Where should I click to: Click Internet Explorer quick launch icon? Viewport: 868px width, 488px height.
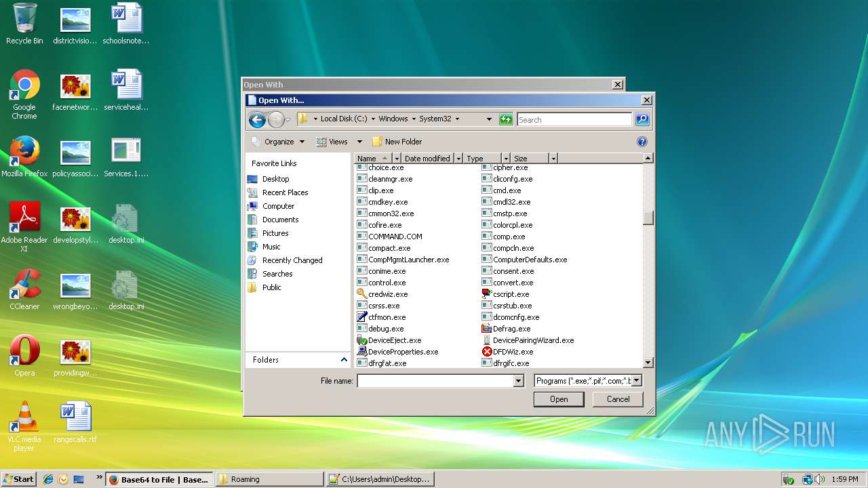(48, 479)
